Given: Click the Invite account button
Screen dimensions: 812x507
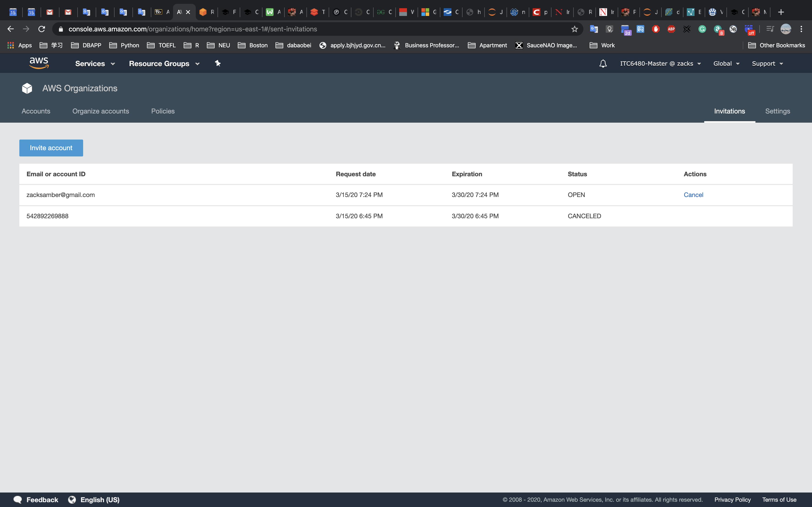Looking at the screenshot, I should 51,148.
